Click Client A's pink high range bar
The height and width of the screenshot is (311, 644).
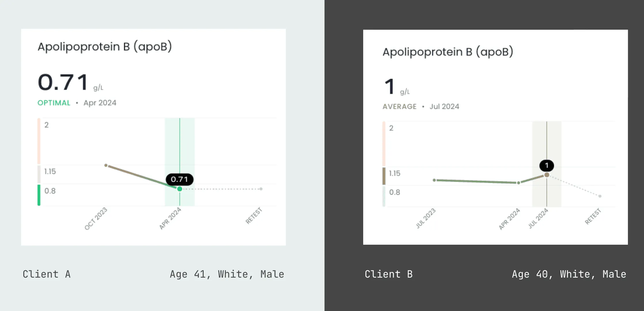tap(39, 141)
